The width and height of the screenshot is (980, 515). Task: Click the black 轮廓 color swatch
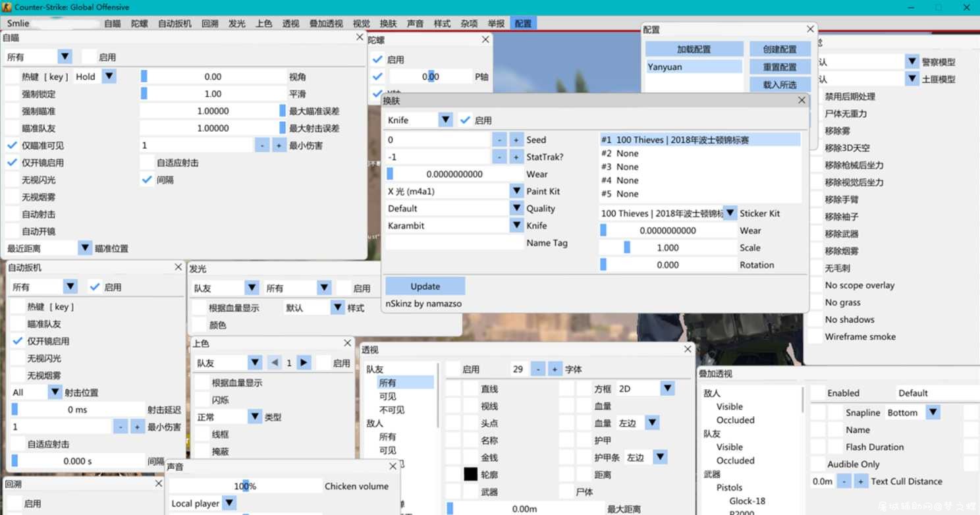471,474
